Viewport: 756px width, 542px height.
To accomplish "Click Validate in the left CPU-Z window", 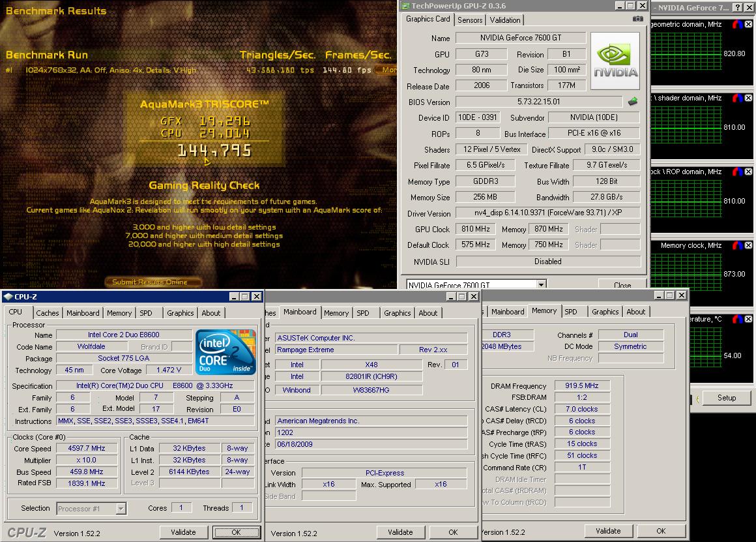I will [184, 532].
